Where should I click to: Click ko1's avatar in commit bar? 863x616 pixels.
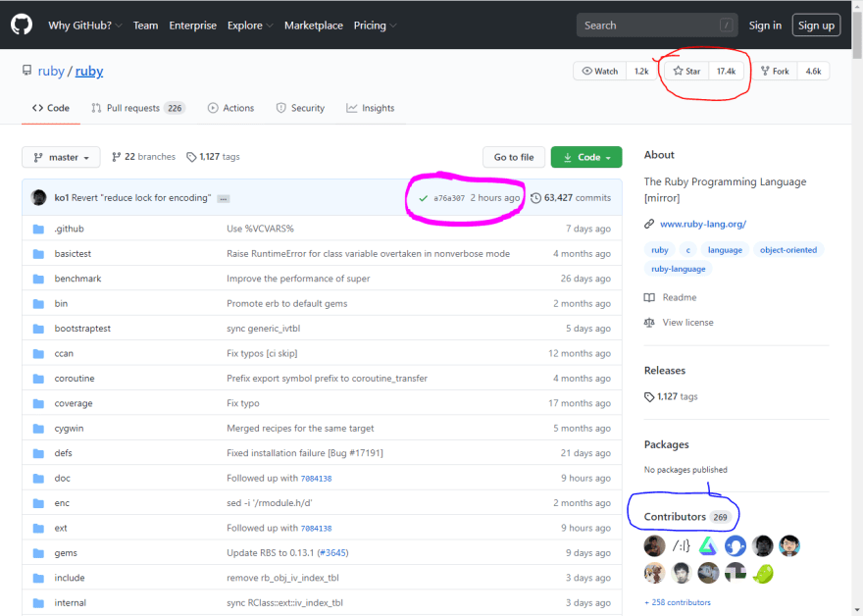click(x=38, y=197)
